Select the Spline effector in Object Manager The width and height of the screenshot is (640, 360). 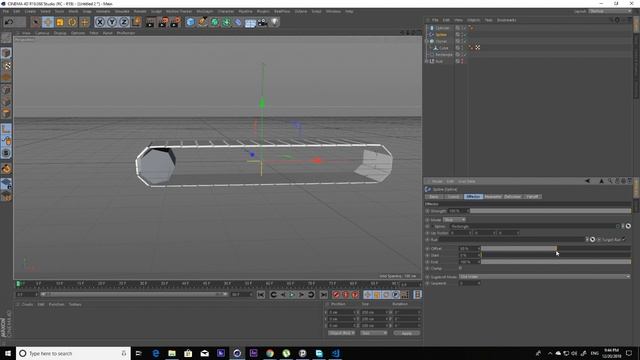pos(441,35)
